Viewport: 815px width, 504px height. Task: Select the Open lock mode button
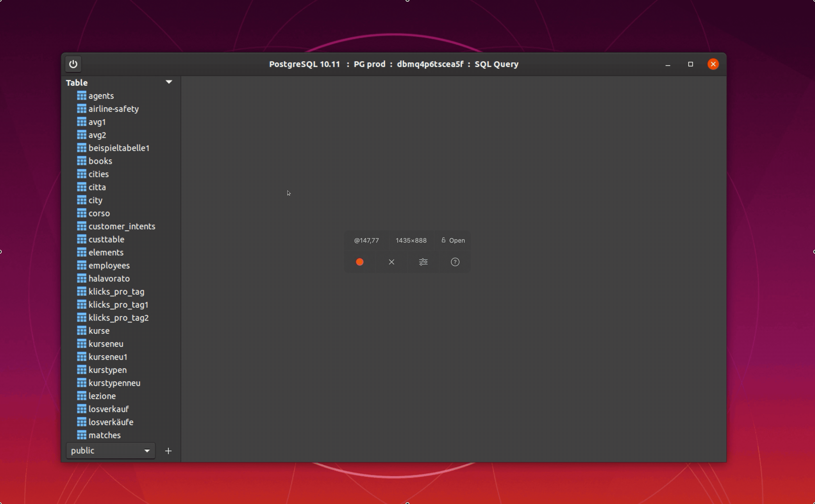tap(453, 240)
